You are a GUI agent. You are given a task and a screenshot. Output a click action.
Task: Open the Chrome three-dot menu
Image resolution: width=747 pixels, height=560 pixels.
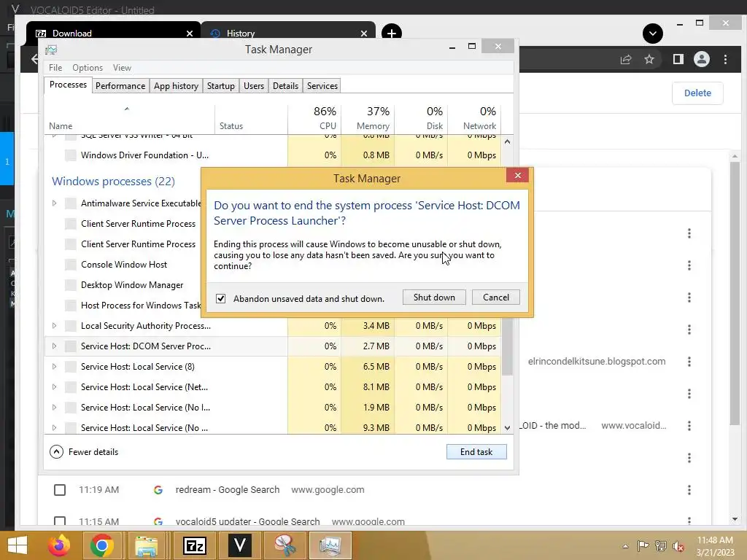point(725,60)
